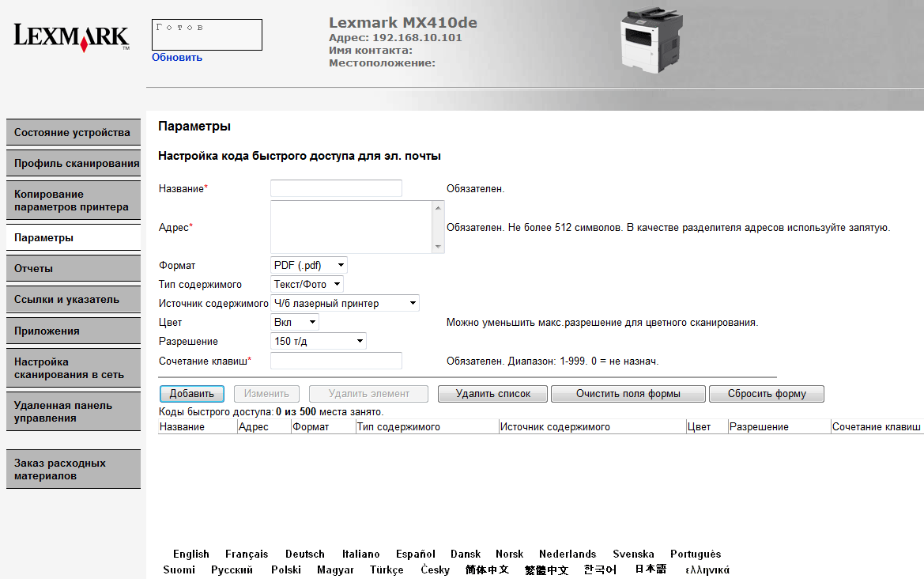The height and width of the screenshot is (579, 924).
Task: Click the Lexmark MX410de title text
Action: (x=403, y=22)
